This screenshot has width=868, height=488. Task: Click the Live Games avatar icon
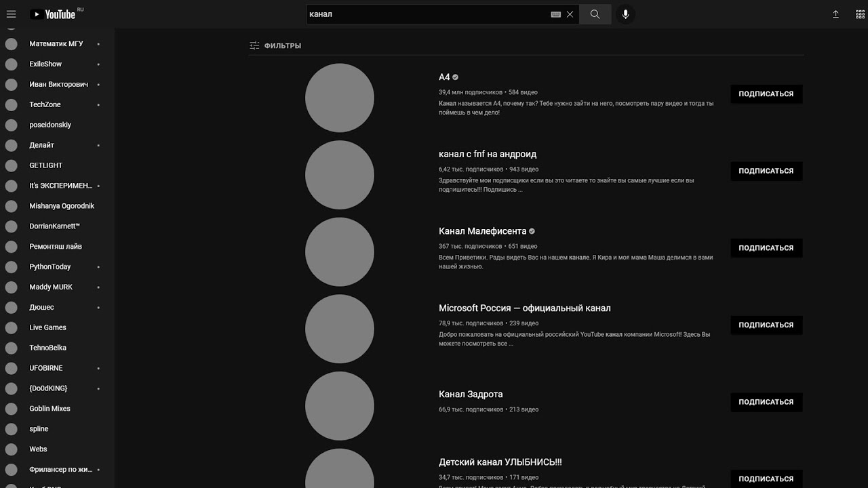pos(11,328)
